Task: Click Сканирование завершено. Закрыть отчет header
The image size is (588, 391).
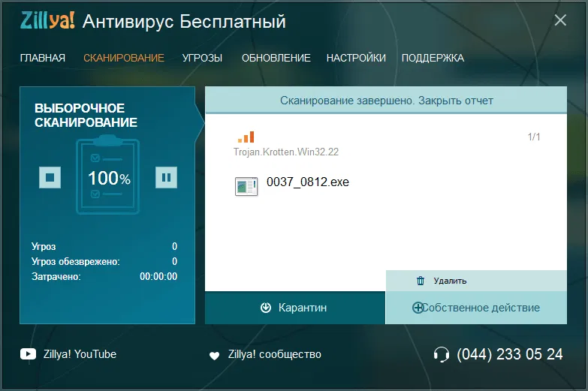Action: tap(386, 100)
